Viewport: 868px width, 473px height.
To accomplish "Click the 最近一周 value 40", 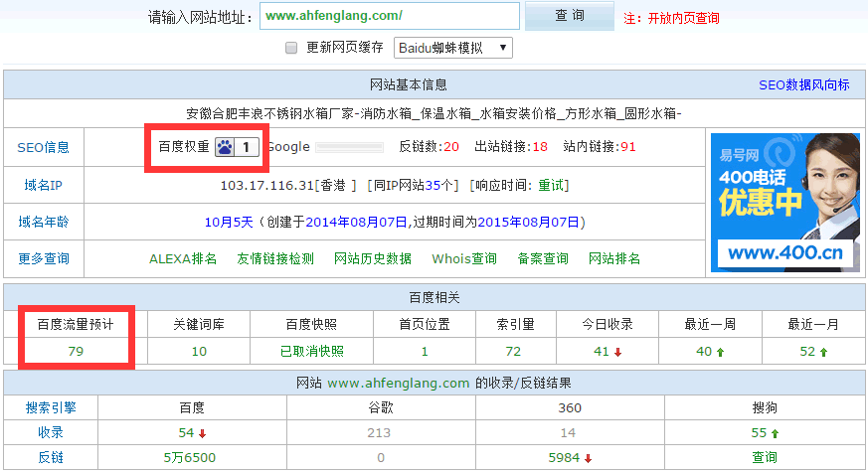I will click(x=704, y=352).
